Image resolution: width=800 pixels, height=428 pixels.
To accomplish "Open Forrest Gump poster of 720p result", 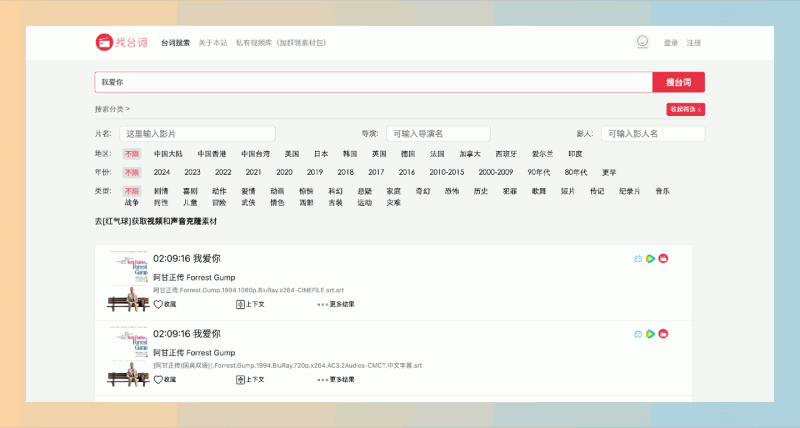I will [128, 356].
